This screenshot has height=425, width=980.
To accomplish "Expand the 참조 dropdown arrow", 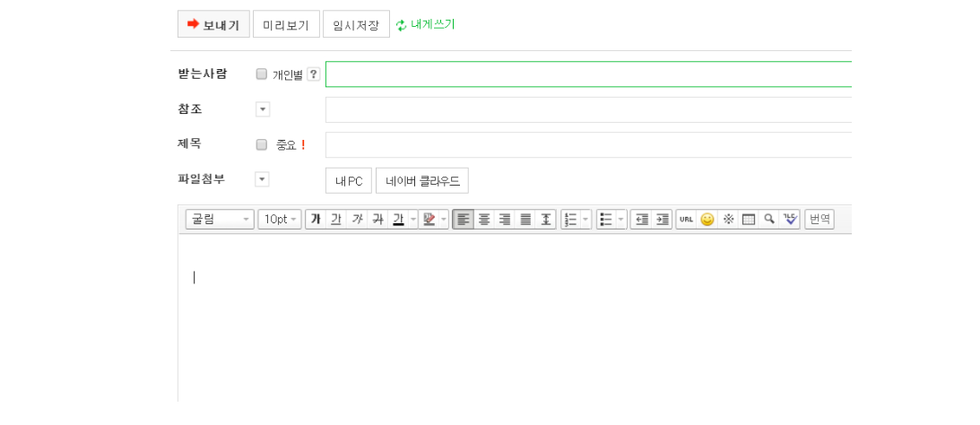I will click(x=263, y=109).
